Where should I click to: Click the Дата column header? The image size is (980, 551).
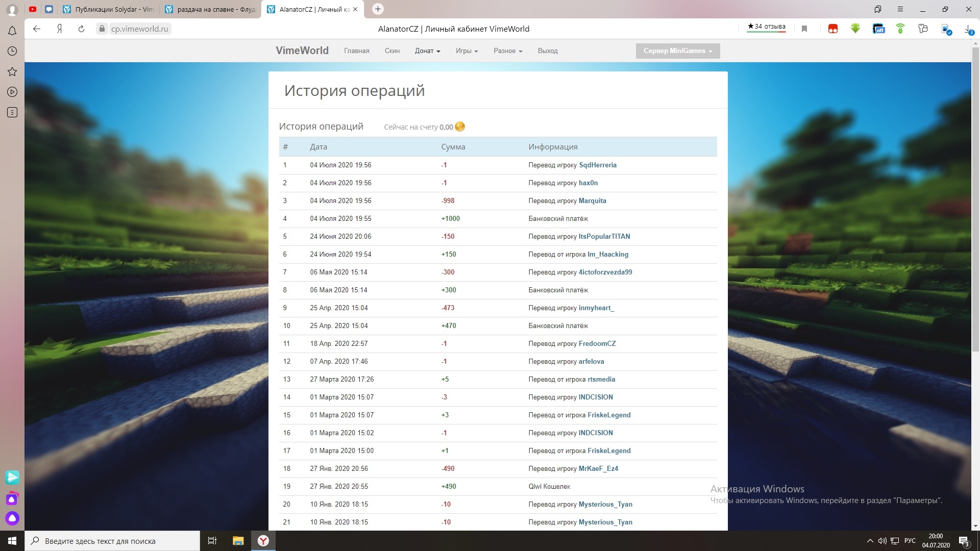(318, 146)
